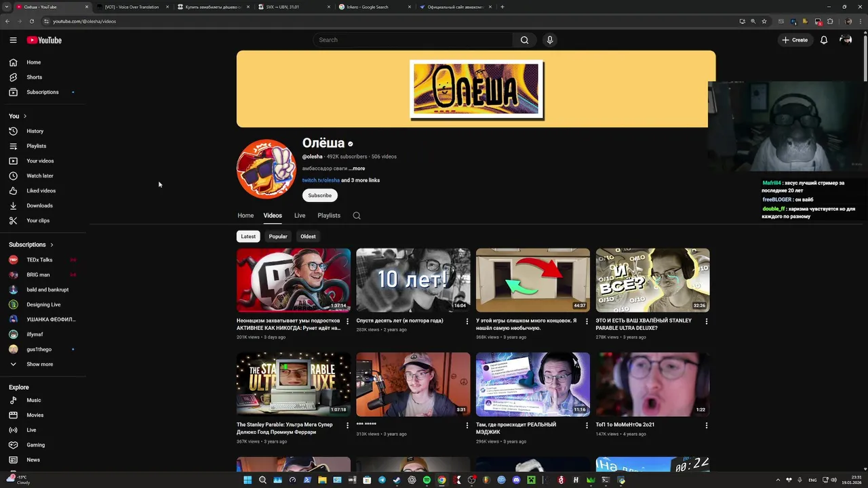Image resolution: width=868 pixels, height=488 pixels.
Task: Open Steam from the taskbar
Action: pos(397,480)
